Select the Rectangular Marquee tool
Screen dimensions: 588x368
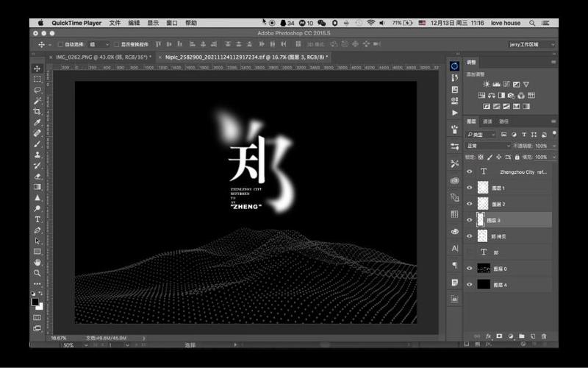pos(37,79)
